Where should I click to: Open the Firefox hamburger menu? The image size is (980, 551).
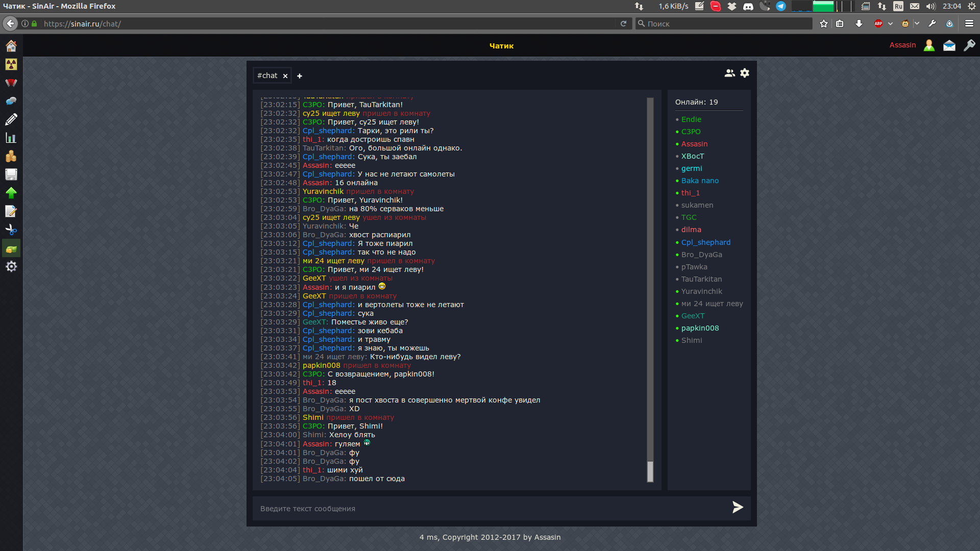(x=969, y=23)
